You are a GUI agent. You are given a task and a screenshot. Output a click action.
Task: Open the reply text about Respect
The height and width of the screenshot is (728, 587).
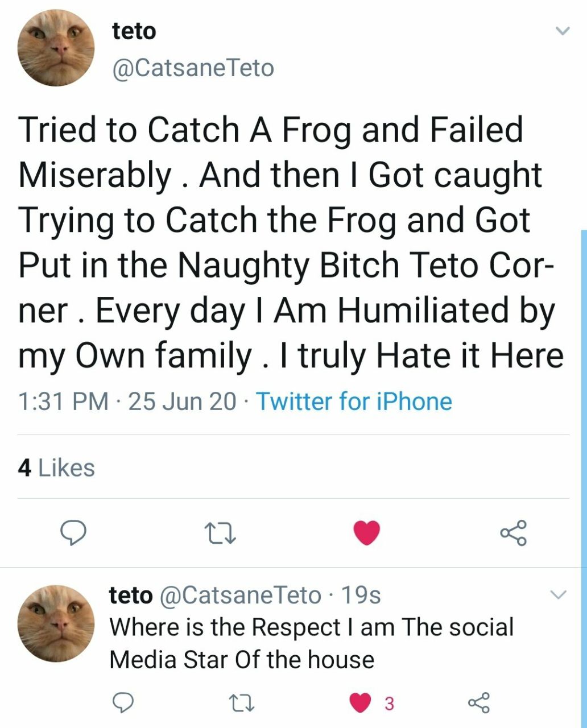[x=311, y=643]
